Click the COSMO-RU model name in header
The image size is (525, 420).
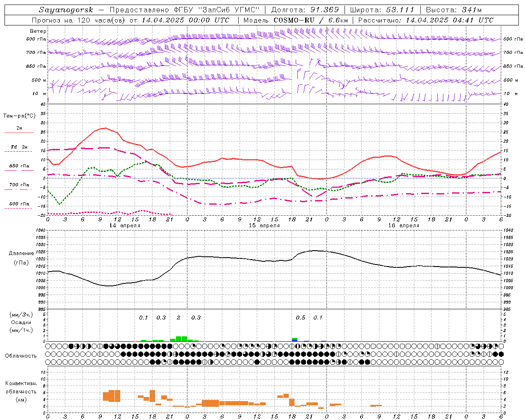294,20
